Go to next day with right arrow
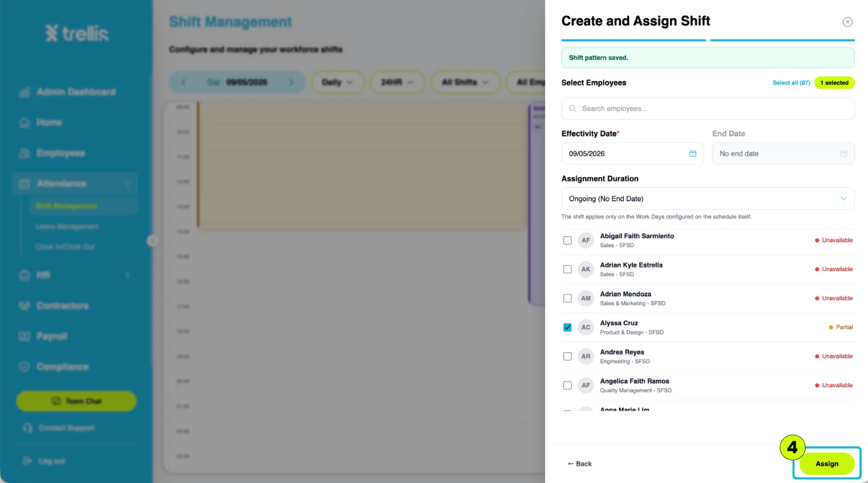The width and height of the screenshot is (868, 483). (291, 82)
